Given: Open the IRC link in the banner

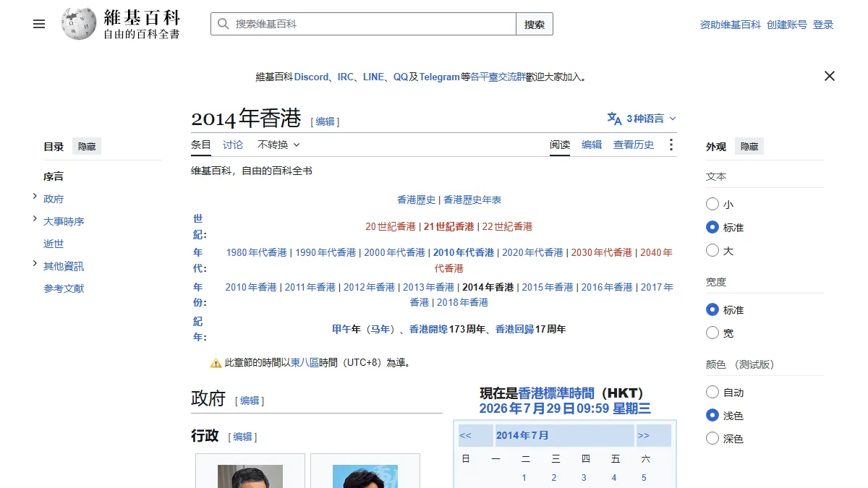Looking at the screenshot, I should 346,77.
